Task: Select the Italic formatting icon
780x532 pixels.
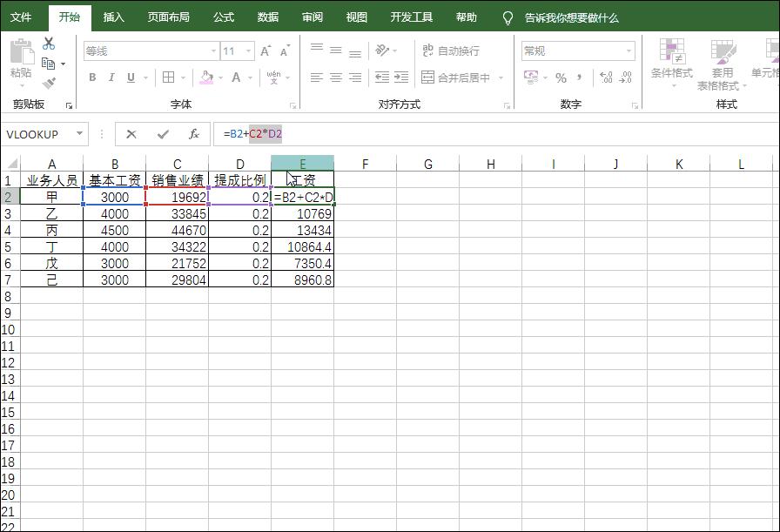Action: [x=112, y=77]
